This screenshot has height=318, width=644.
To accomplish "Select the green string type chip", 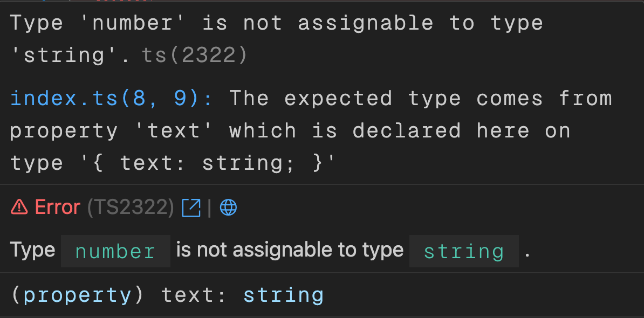I will (464, 251).
